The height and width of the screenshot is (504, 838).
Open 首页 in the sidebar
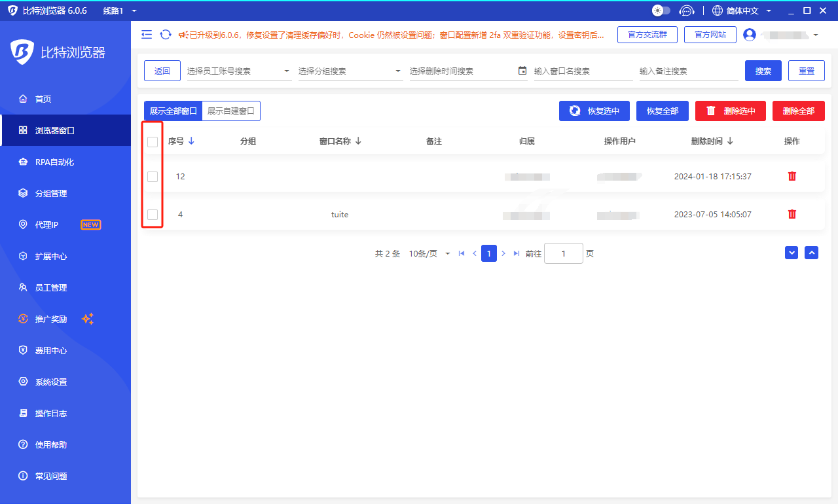tap(65, 99)
